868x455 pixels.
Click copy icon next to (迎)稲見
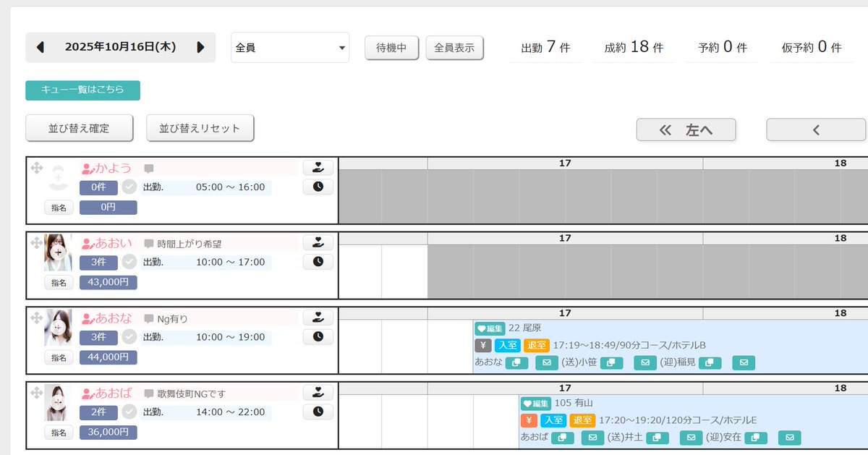click(x=710, y=363)
